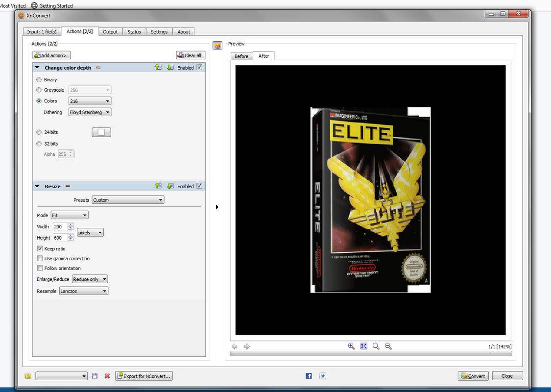
Task: Collapse the Change color depth section
Action: coord(37,68)
